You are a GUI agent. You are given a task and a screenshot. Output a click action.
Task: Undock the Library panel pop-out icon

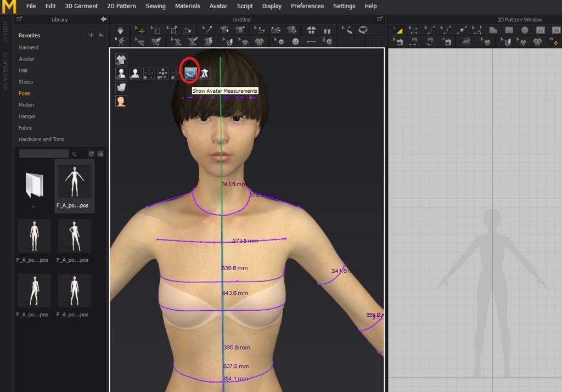point(19,19)
